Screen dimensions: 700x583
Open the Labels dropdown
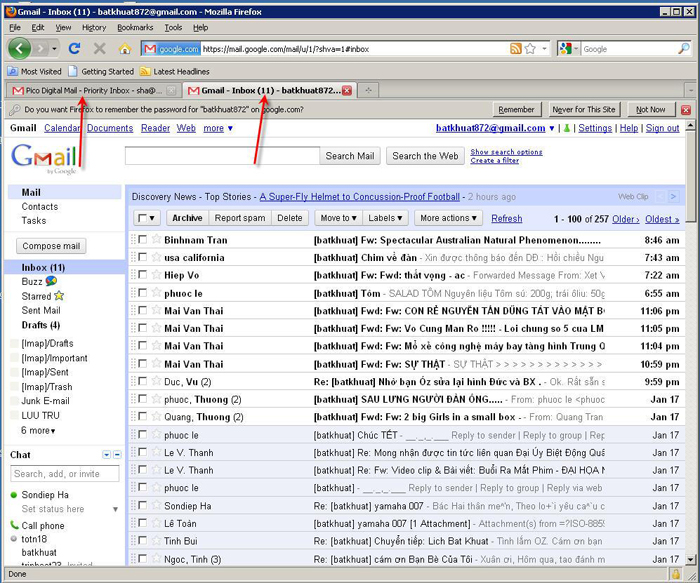[385, 218]
